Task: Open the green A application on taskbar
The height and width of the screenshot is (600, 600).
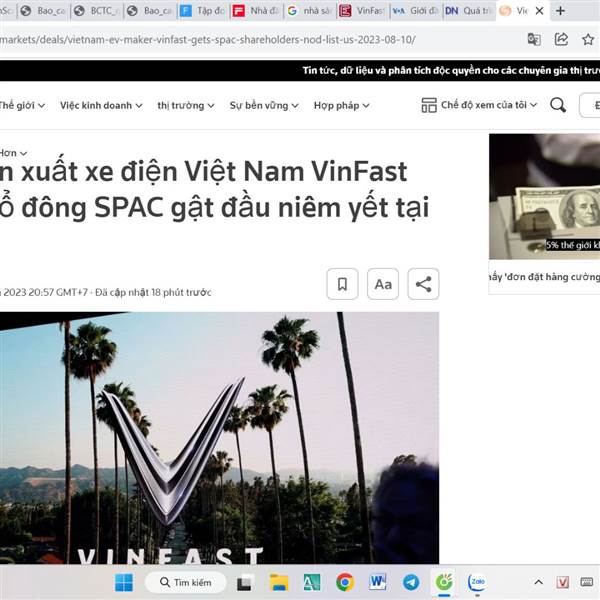Action: coord(312,582)
